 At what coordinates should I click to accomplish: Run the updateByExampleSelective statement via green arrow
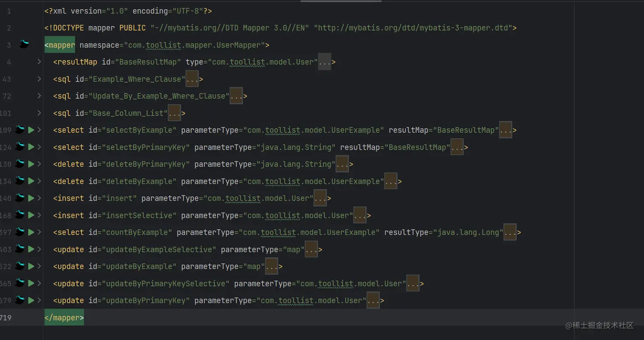coord(31,249)
